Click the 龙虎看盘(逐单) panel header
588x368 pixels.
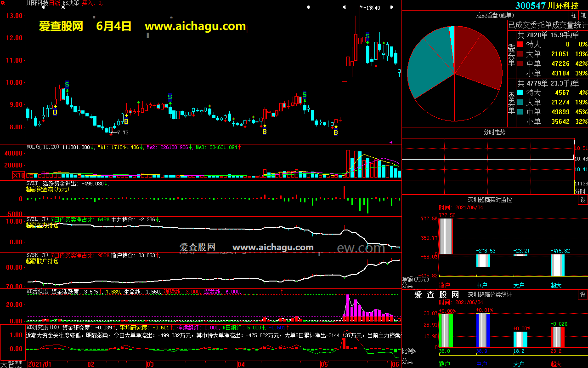click(494, 15)
